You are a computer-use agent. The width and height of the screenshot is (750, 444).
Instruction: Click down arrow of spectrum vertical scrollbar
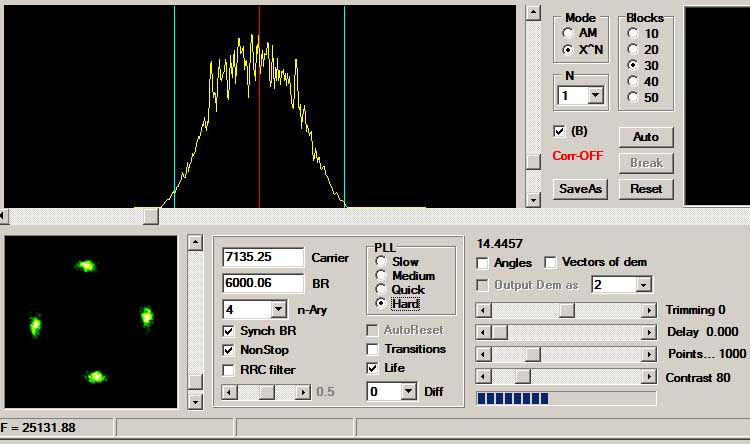[534, 200]
